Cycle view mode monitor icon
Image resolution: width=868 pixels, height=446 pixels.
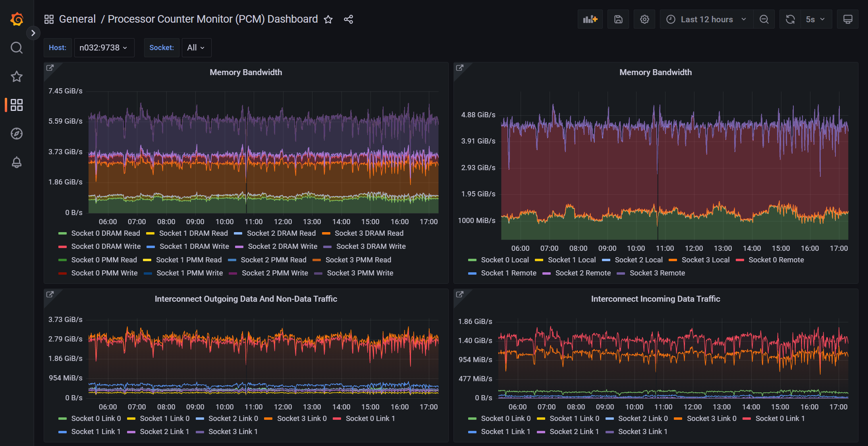(847, 19)
